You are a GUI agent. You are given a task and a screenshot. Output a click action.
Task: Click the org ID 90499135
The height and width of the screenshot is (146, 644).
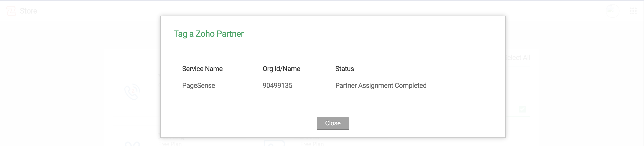coord(277,86)
